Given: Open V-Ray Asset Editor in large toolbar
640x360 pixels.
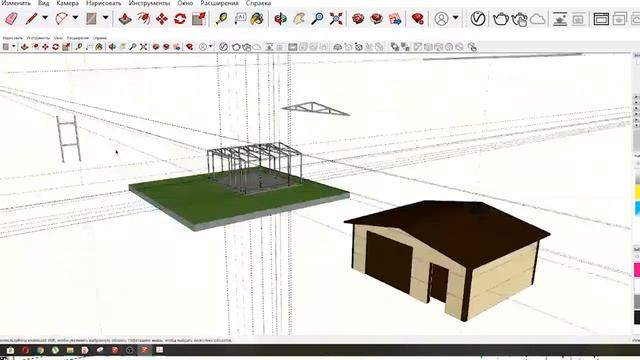Looking at the screenshot, I should coord(478,19).
